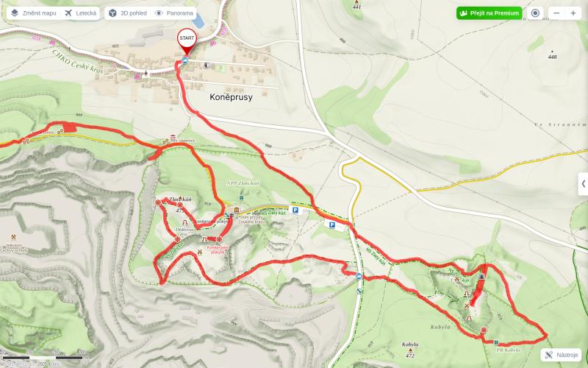The width and height of the screenshot is (588, 368).
Task: Zoom in with the plus button
Action: pyautogui.click(x=573, y=13)
